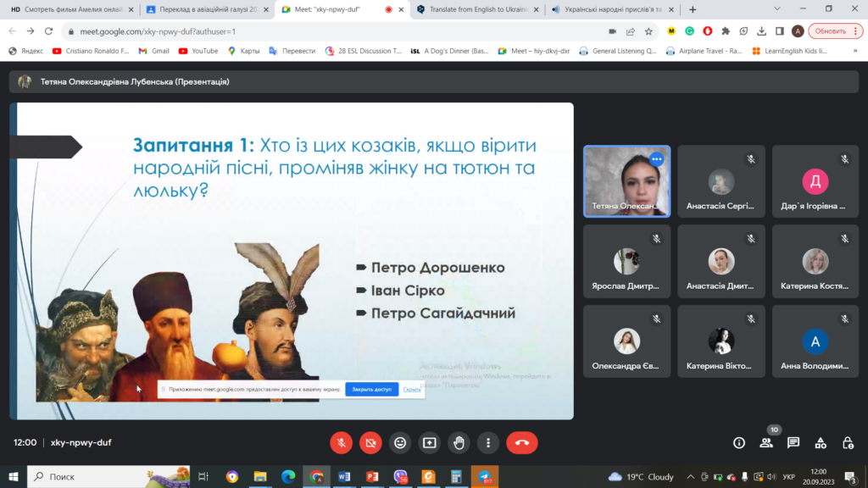Unmute the microphone in Meet controls
The image size is (868, 488).
342,442
